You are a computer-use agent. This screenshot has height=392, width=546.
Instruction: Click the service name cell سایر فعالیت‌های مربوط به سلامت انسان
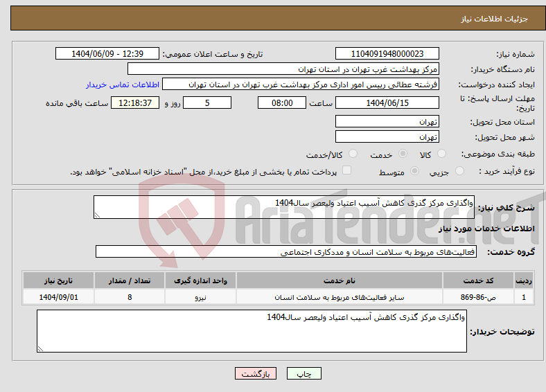point(339,297)
